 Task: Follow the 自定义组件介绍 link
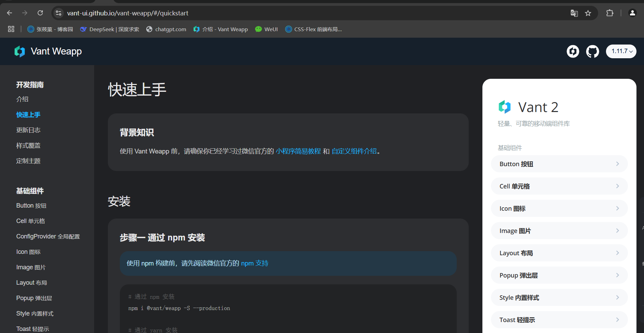[354, 151]
